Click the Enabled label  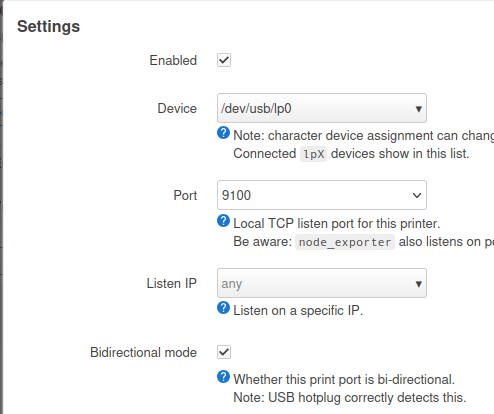173,60
